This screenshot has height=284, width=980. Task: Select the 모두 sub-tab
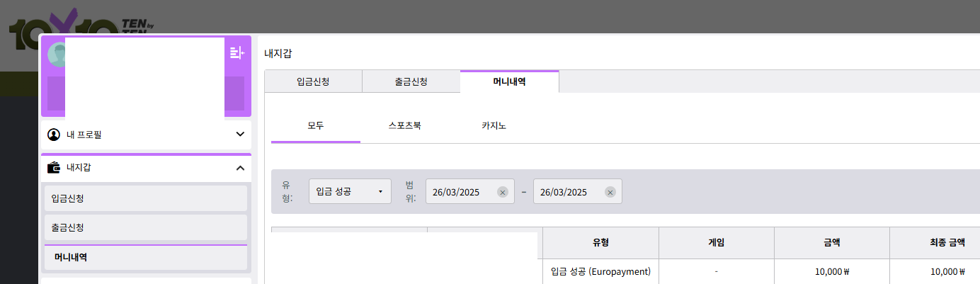coord(316,126)
